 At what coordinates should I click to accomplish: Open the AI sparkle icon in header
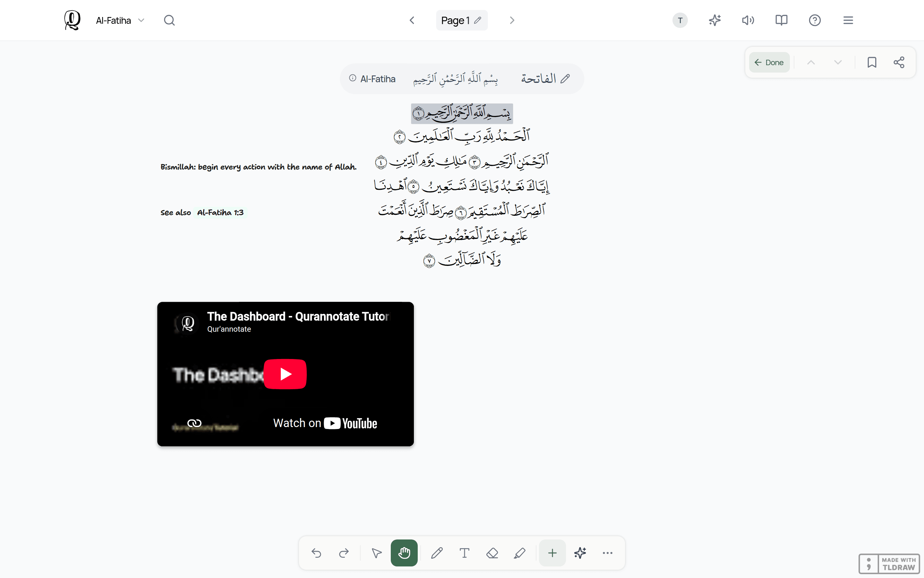[714, 20]
